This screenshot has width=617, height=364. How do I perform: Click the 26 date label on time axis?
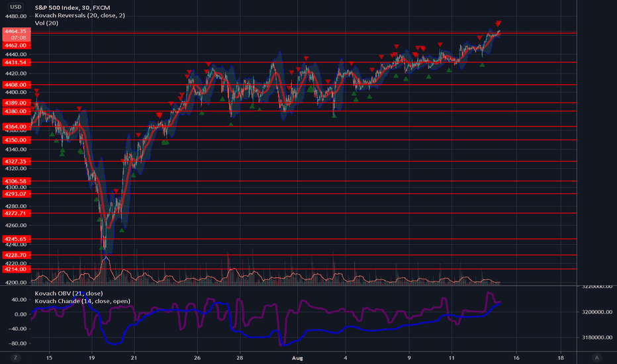(x=197, y=357)
